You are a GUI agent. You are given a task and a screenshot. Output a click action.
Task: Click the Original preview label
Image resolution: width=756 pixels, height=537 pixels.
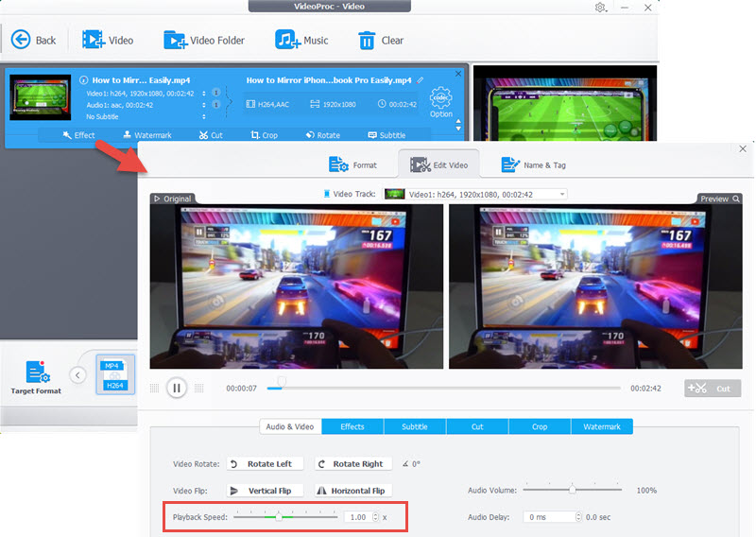click(173, 199)
